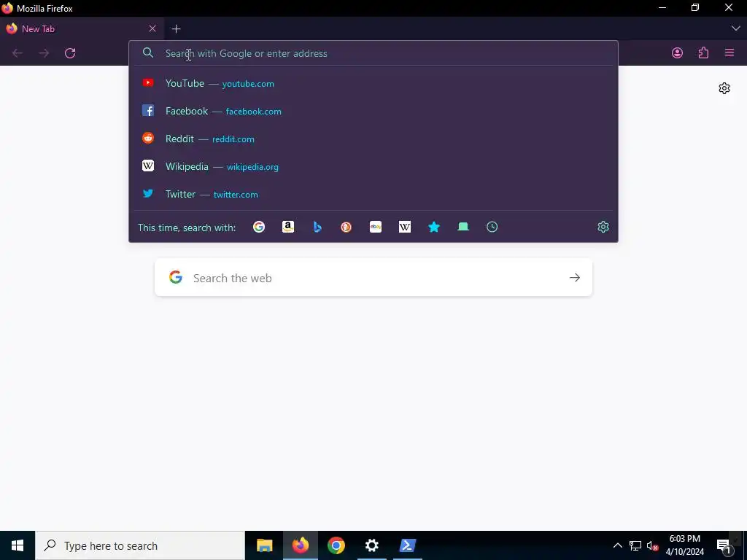The image size is (747, 560).
Task: Open search settings gear in dropdown
Action: point(603,227)
